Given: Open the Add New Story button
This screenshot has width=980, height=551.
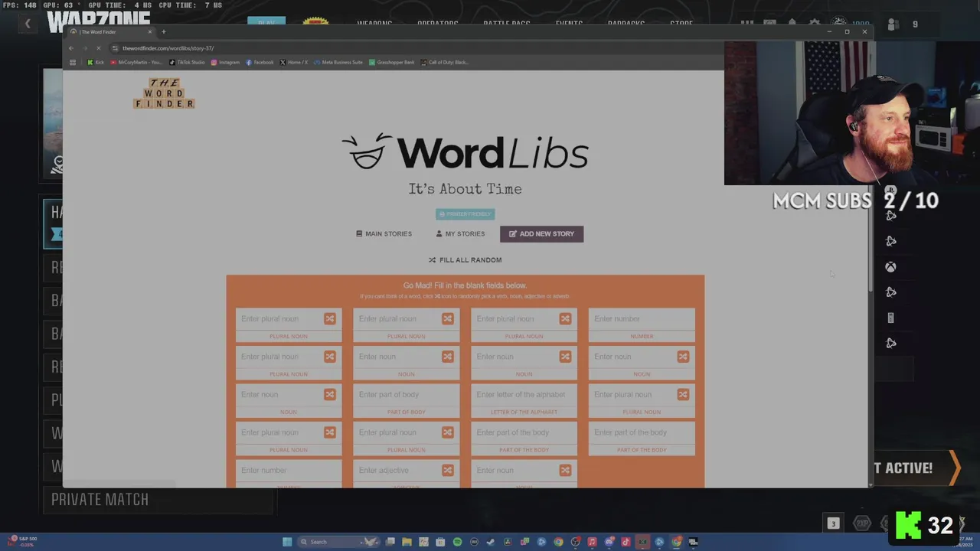Looking at the screenshot, I should point(541,234).
